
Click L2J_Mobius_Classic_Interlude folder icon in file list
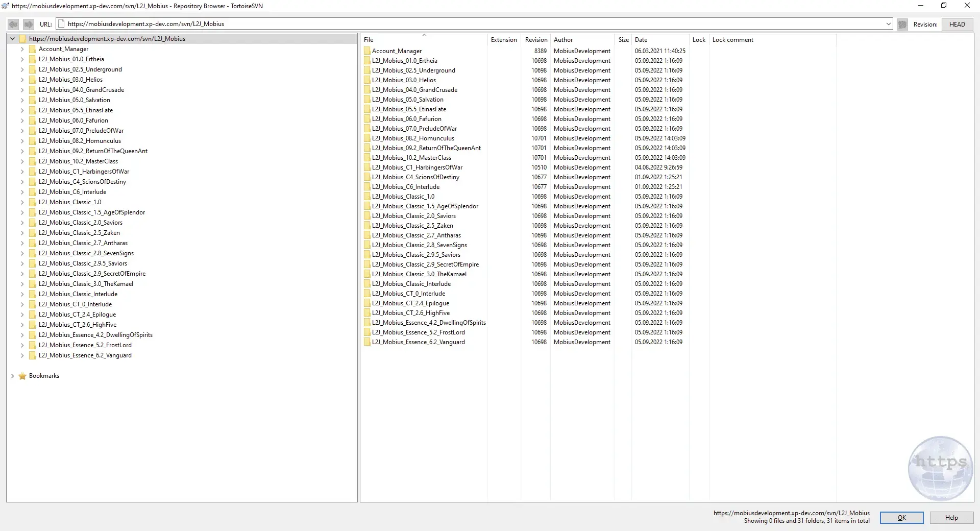(x=367, y=284)
